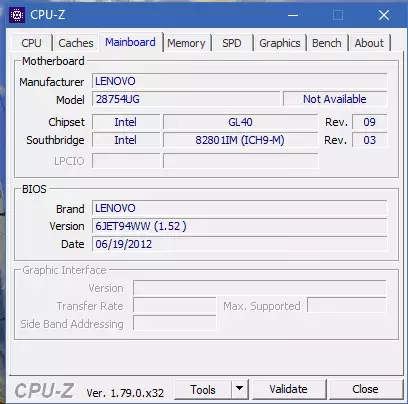This screenshot has height=404, width=408.
Task: Close CPU-Z with the title bar X
Action: pyautogui.click(x=384, y=15)
